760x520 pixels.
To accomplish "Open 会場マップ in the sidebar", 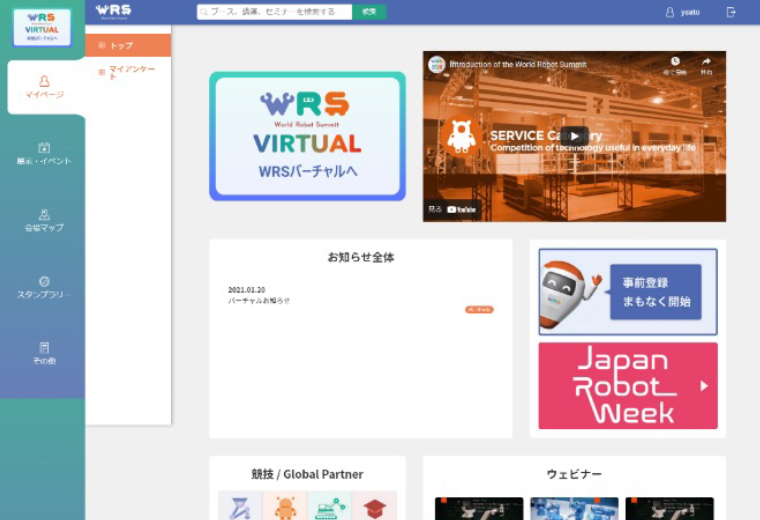I will 44,221.
